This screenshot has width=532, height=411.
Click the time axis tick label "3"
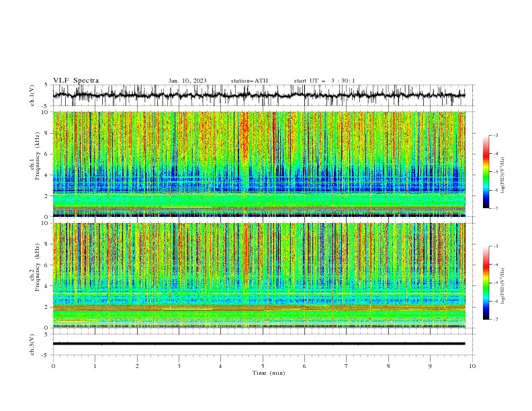(179, 366)
